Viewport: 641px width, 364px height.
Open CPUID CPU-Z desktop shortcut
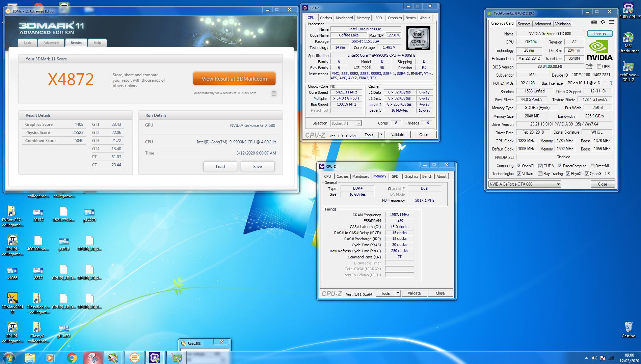(628, 10)
